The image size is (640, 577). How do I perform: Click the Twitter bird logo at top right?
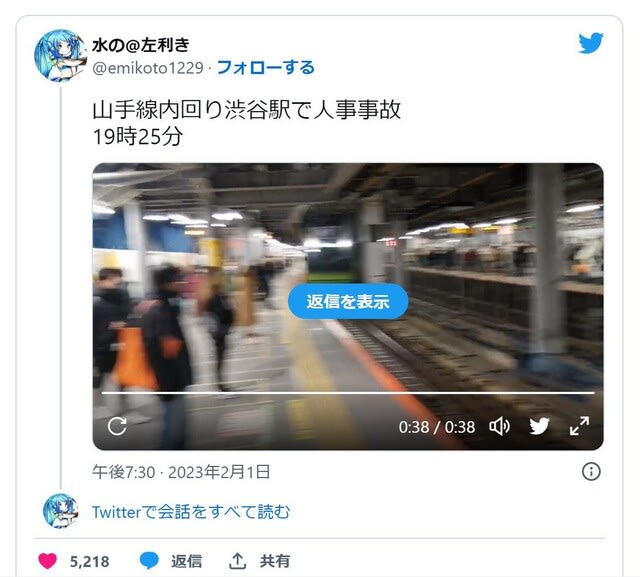591,43
